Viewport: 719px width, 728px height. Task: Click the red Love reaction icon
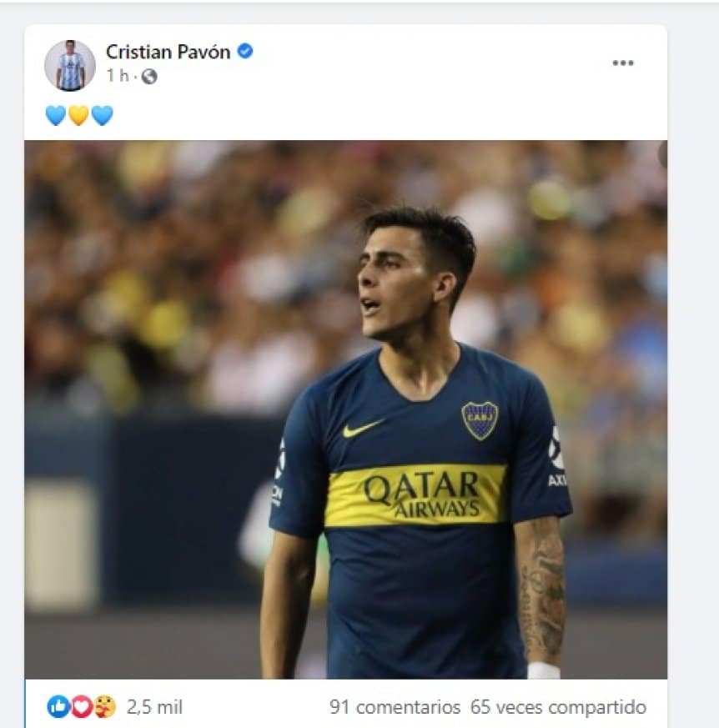click(x=81, y=707)
